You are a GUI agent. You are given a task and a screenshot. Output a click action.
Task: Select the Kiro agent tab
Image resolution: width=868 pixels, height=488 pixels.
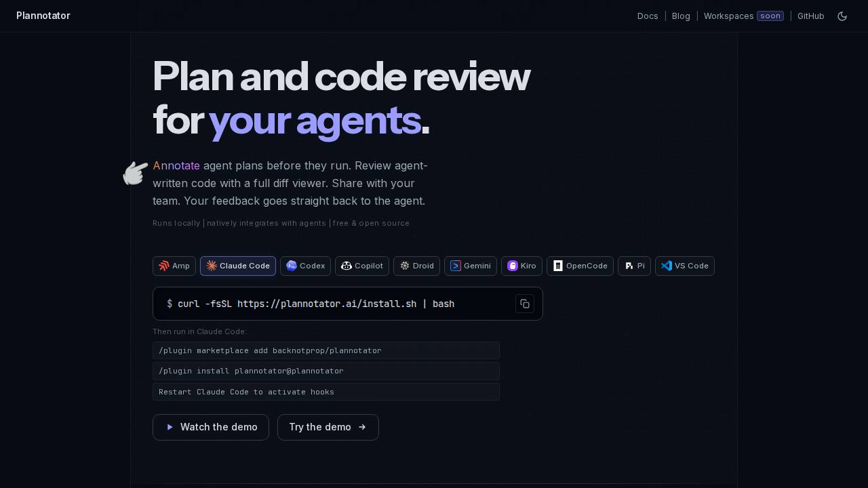[x=521, y=266]
